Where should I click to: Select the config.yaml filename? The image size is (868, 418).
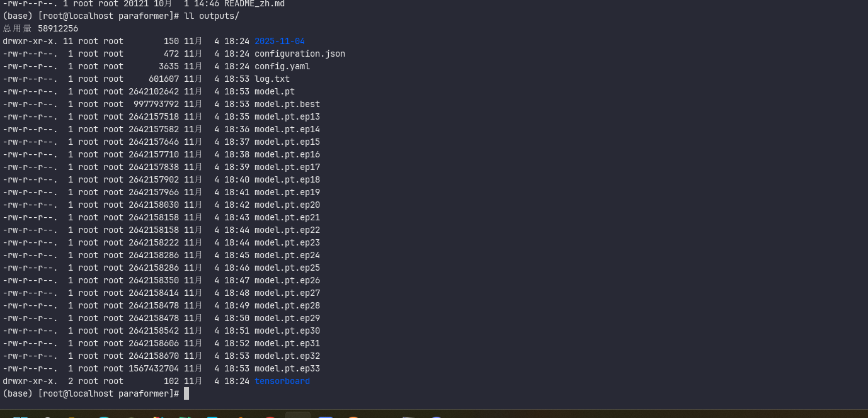(x=282, y=67)
